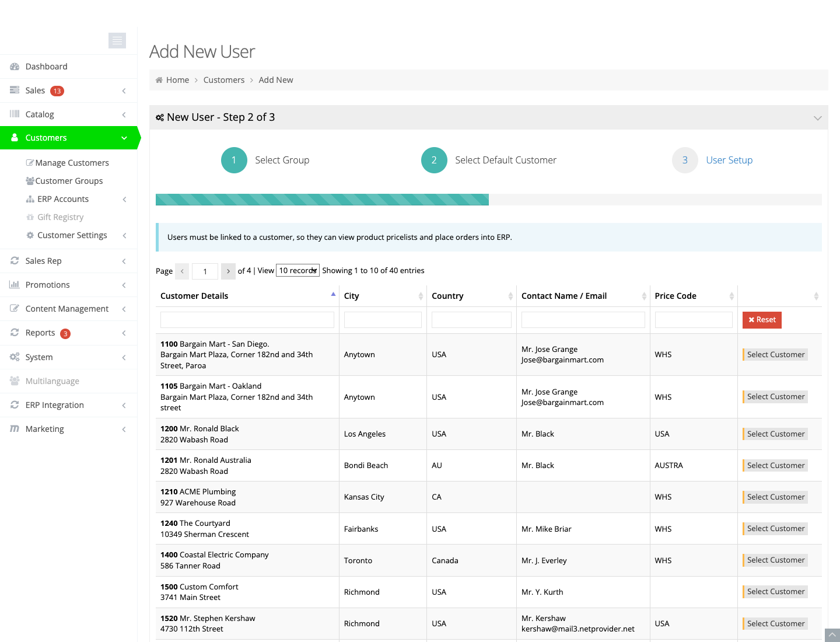Screen dimensions: 840x642
Task: Click the City filter field
Action: coord(383,320)
